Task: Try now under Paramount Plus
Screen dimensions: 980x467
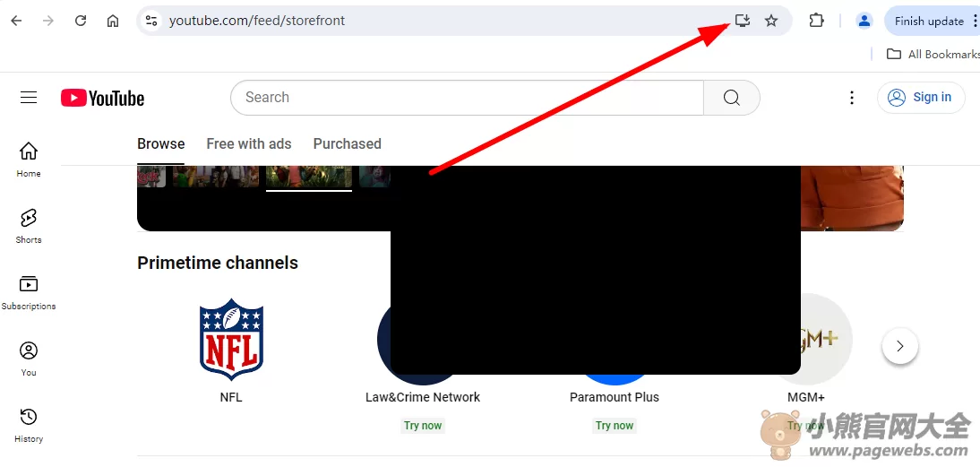Action: click(615, 426)
